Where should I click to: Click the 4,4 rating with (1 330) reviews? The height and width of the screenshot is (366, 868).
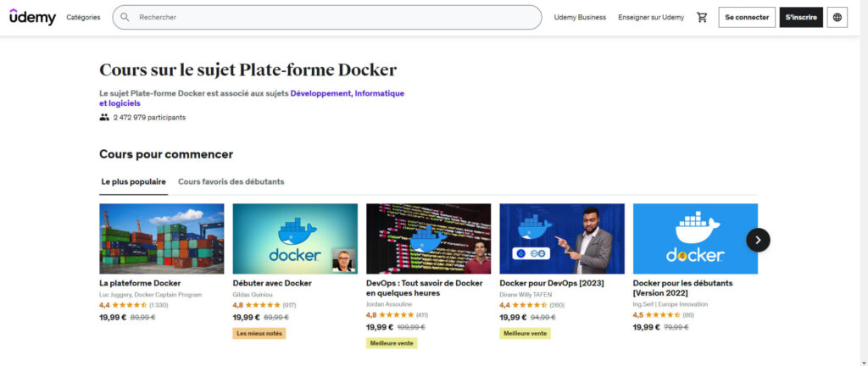[x=134, y=305]
